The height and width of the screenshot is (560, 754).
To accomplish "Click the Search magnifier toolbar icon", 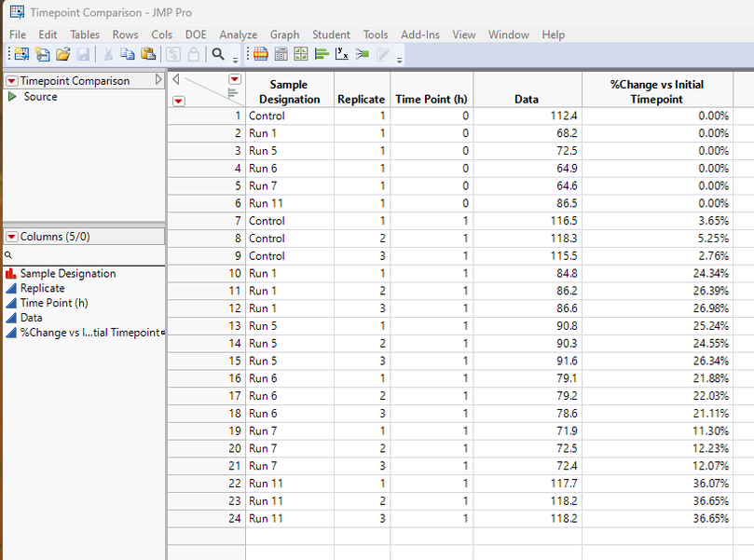I will [218, 55].
